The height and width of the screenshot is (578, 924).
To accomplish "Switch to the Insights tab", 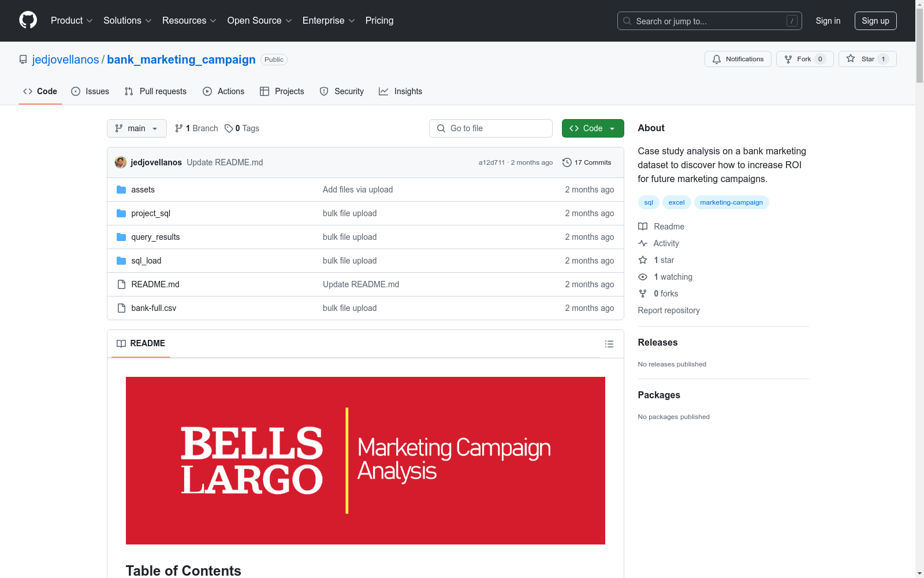I will [400, 91].
